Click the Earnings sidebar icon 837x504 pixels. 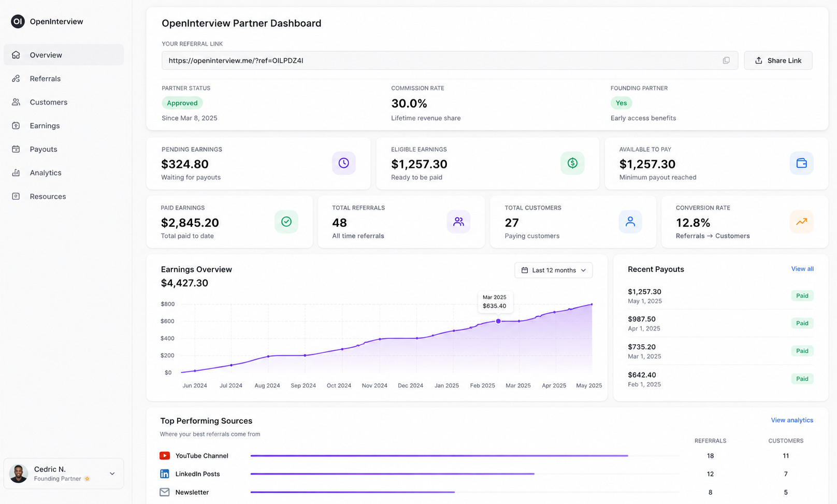coord(16,126)
